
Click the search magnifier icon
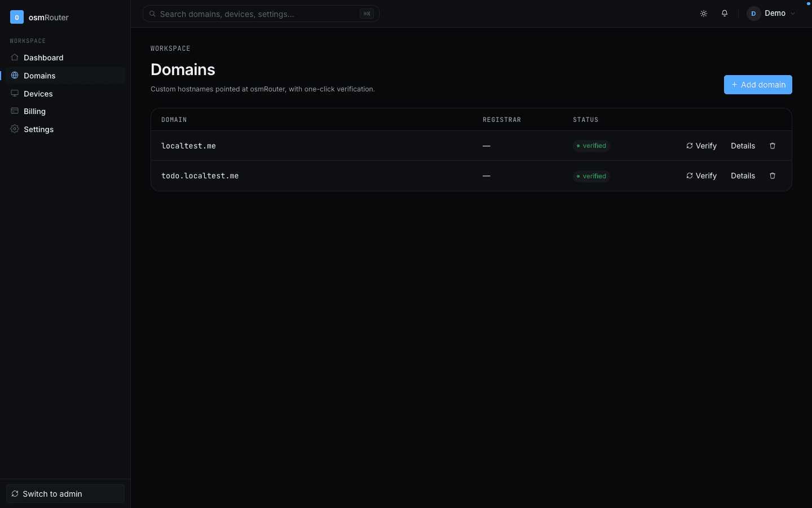tap(152, 14)
